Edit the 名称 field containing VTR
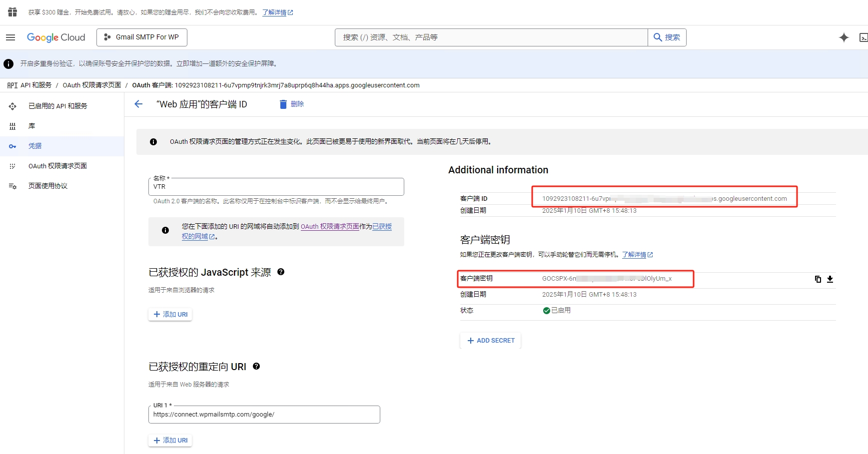Image resolution: width=868 pixels, height=454 pixels. pyautogui.click(x=276, y=187)
